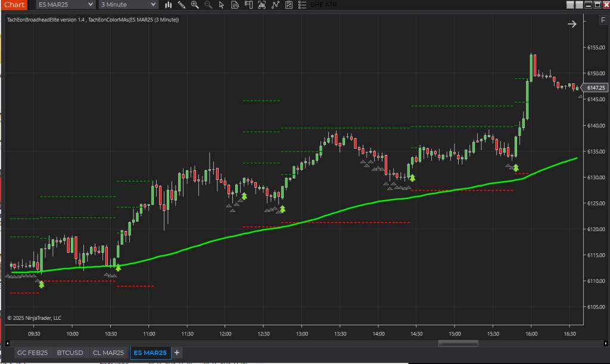Expand the 3 Minute interval dropdown
The image size is (610, 364).
click(128, 5)
